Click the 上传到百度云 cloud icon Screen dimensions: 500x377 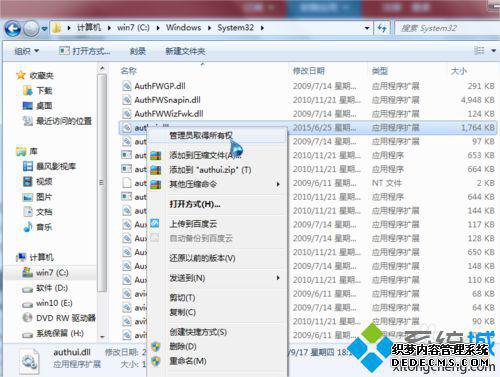155,223
